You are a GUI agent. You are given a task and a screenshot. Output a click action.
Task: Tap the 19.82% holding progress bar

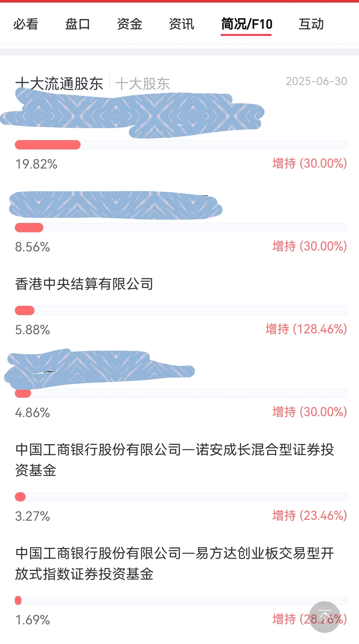pos(181,145)
